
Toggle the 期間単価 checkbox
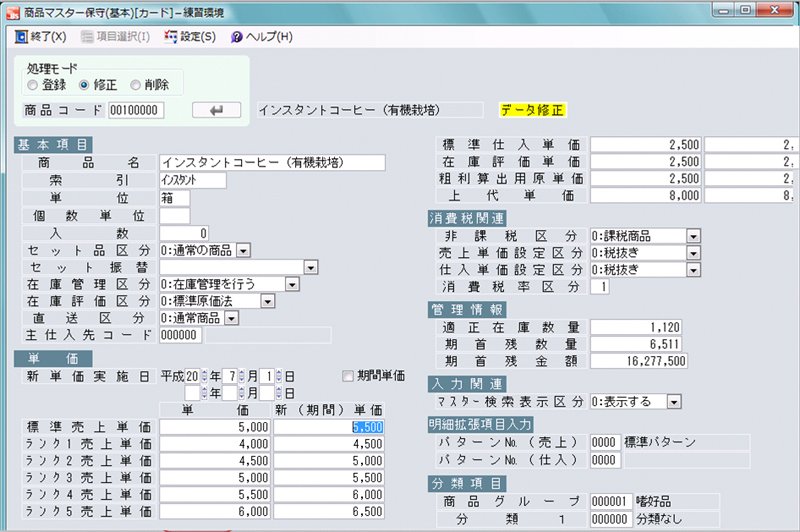coord(348,376)
